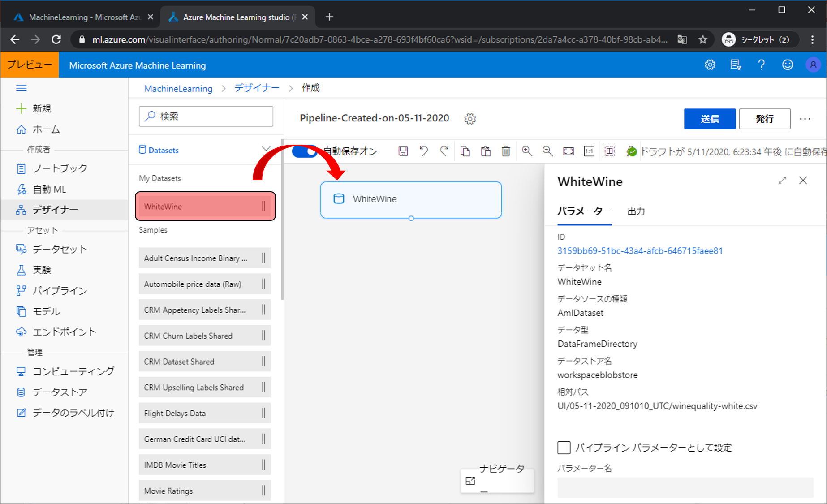Check the pipeline parameter checkbox
This screenshot has width=827, height=504.
pyautogui.click(x=564, y=448)
